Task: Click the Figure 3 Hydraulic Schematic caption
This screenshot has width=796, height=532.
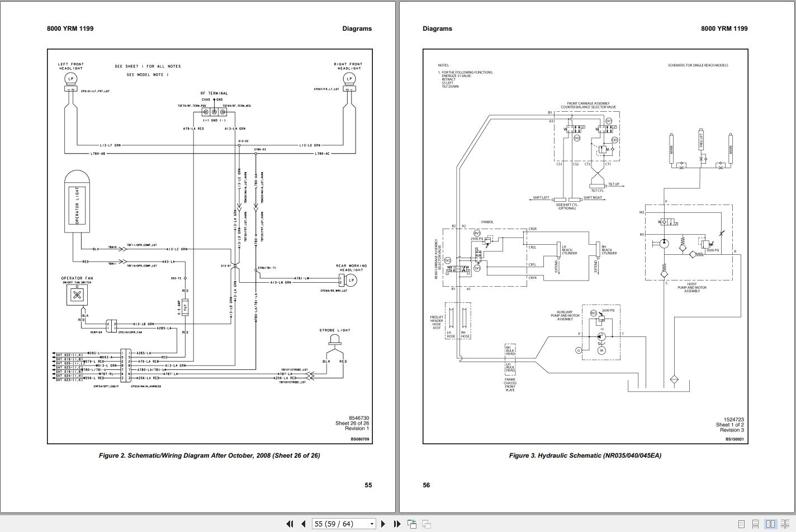Action: pos(585,455)
